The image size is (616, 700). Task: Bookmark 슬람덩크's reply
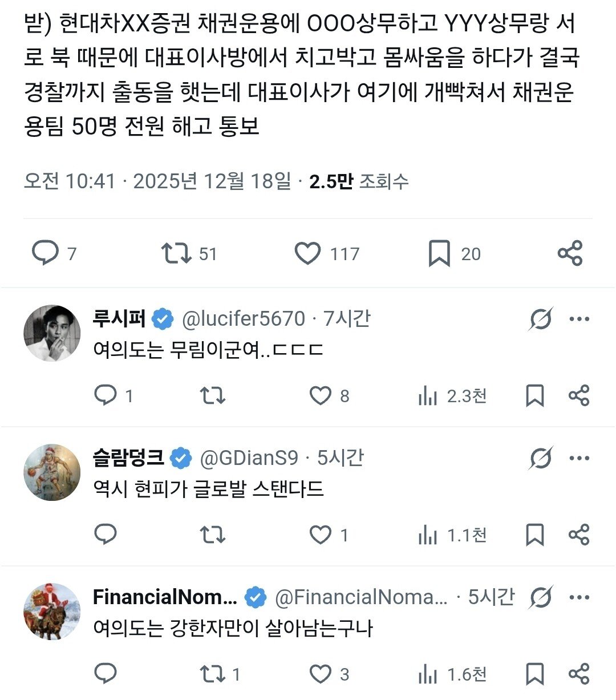535,535
